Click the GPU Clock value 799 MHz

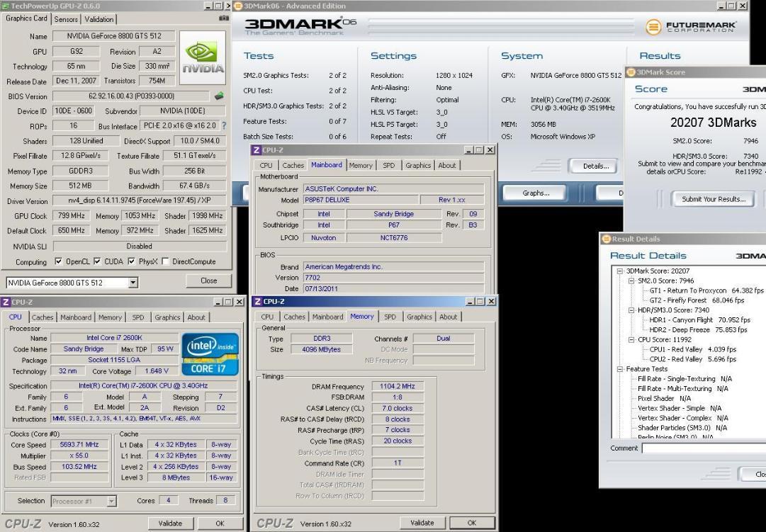[72, 215]
